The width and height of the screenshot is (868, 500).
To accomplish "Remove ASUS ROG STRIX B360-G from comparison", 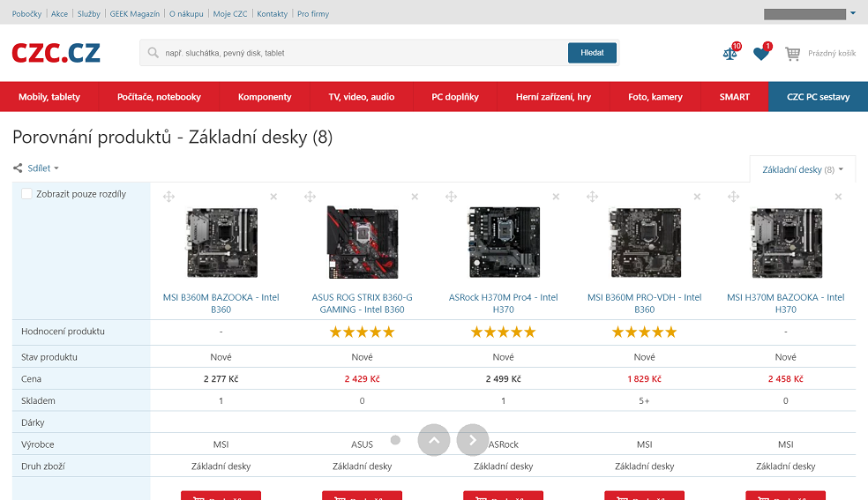I will point(415,197).
